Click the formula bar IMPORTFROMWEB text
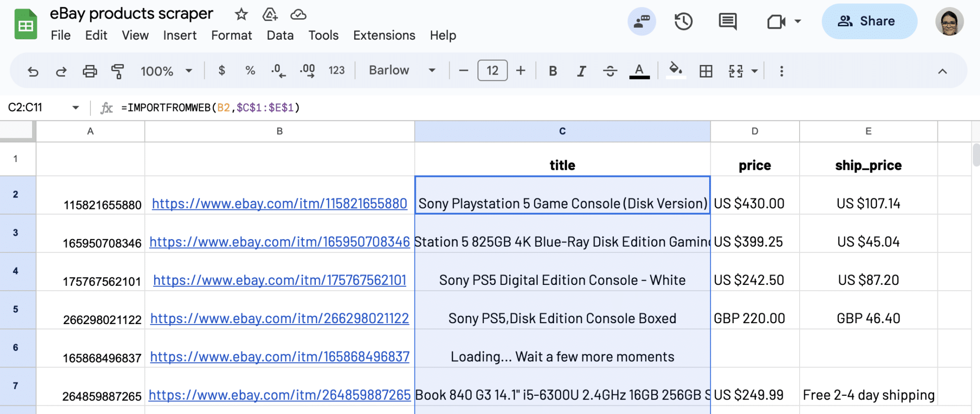980x414 pixels. (211, 108)
